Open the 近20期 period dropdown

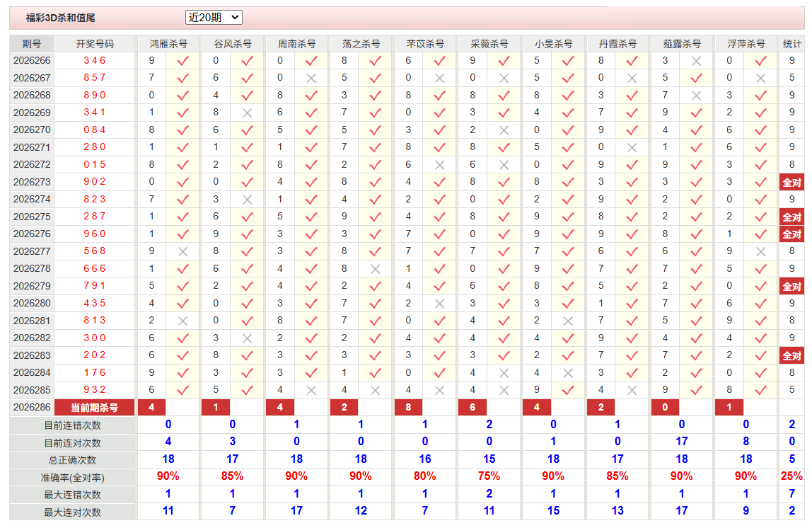(x=214, y=18)
